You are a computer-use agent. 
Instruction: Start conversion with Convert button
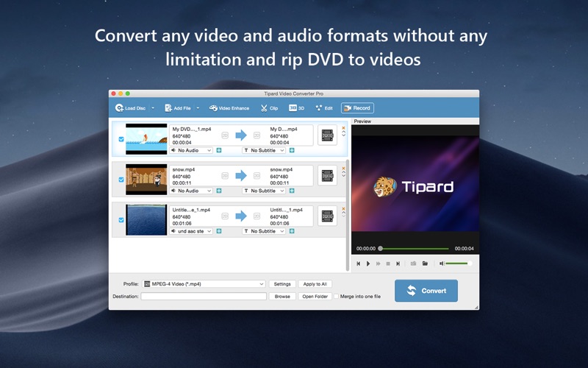point(426,291)
